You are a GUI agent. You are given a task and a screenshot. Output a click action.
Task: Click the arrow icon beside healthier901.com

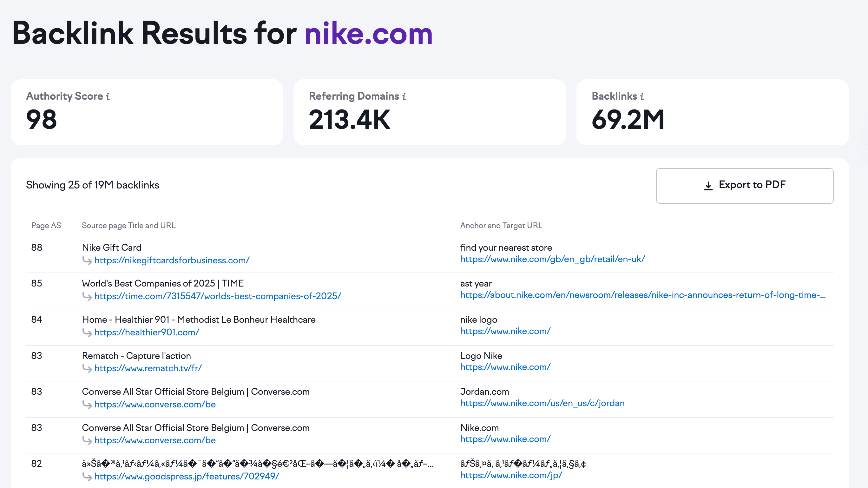click(87, 333)
